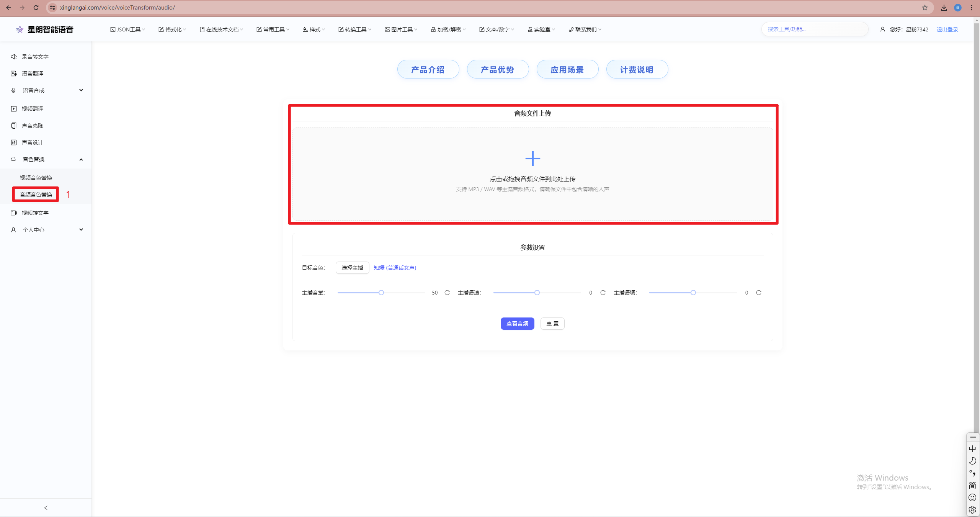980x517 pixels.
Task: Click the user avatar icon beside 您好
Action: pyautogui.click(x=883, y=29)
